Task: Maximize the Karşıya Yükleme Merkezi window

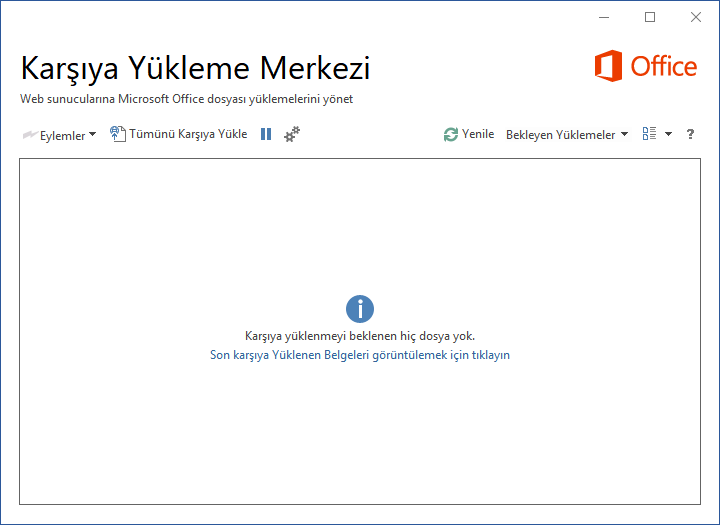Action: click(x=650, y=17)
